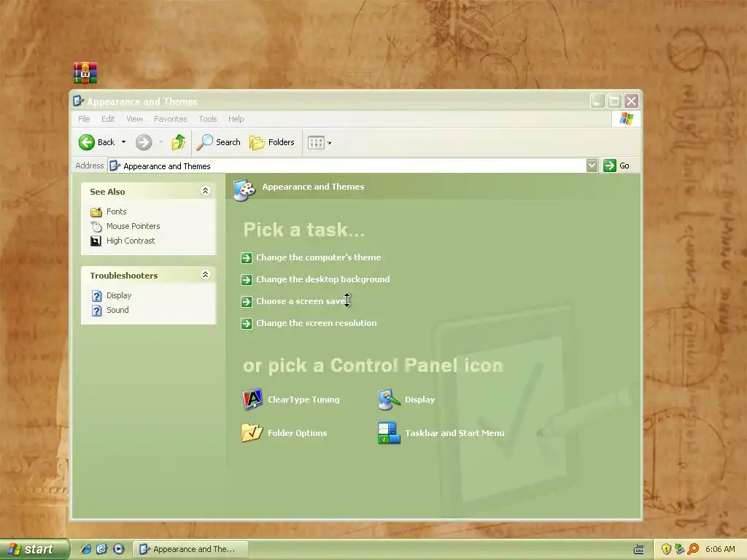Viewport: 747px width, 560px height.
Task: Open the Display troubleshooter link
Action: 119,295
